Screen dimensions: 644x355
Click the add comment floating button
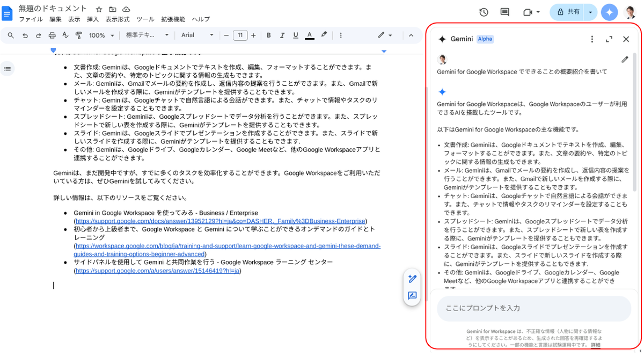[x=412, y=295]
